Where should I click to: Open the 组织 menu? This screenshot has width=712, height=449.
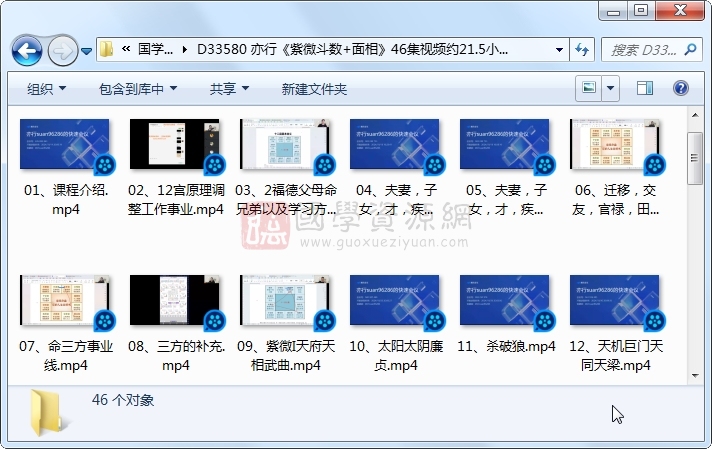click(46, 89)
